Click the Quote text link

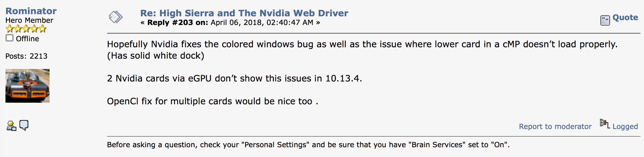(625, 17)
